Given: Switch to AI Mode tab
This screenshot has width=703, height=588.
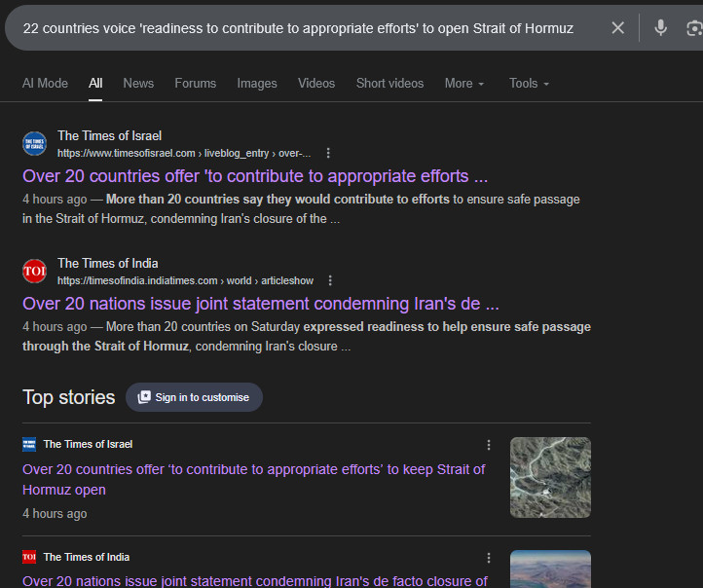Looking at the screenshot, I should (46, 84).
